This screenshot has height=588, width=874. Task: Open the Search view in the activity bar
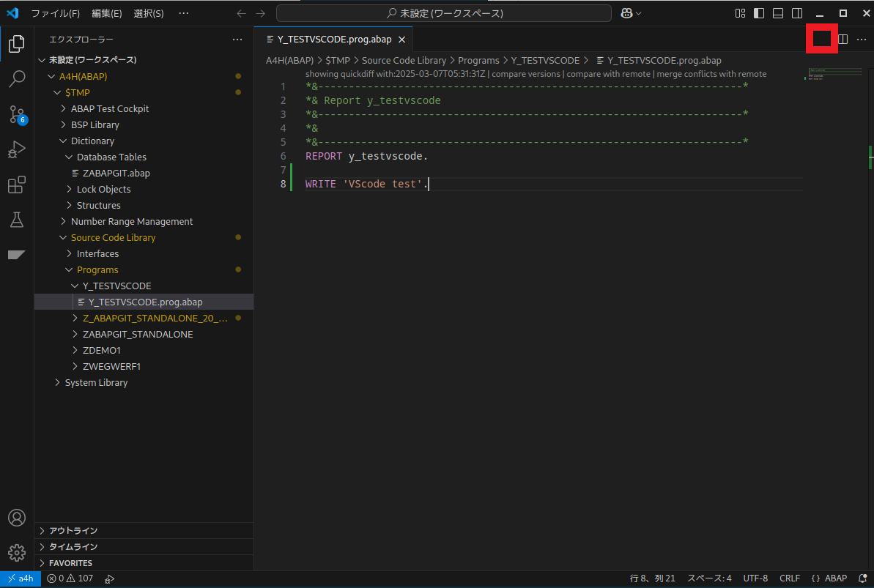point(17,79)
